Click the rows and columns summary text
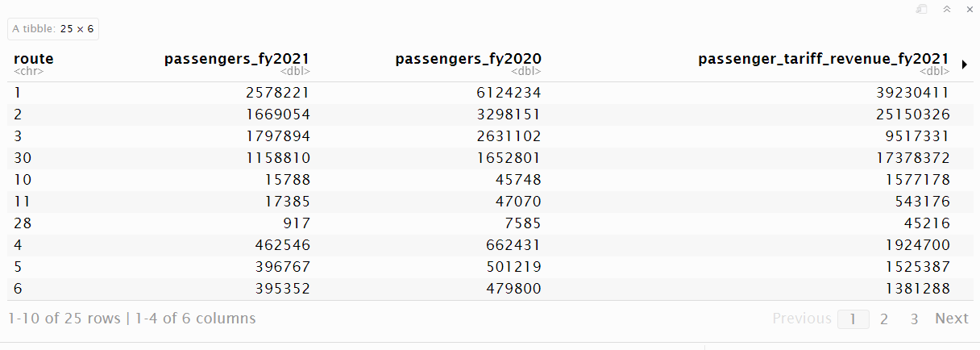 tap(131, 319)
